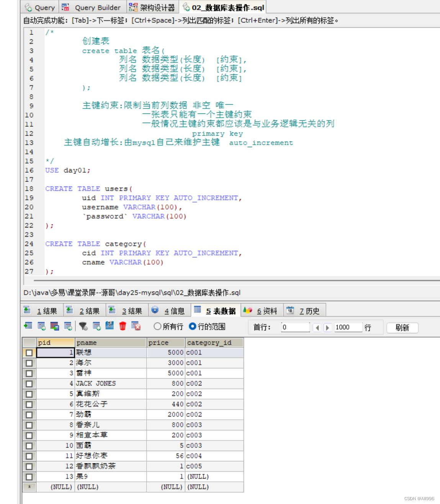Save changes with the floppy disk icon
The image size is (440, 504).
pos(110,326)
